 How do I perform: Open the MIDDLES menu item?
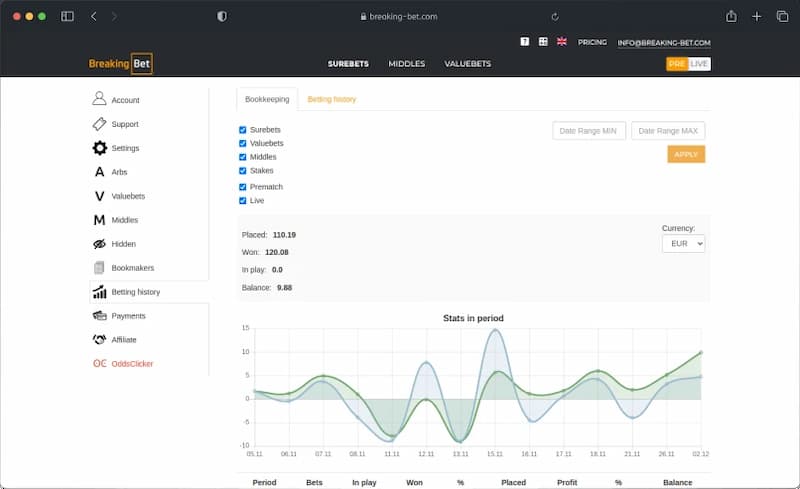407,64
